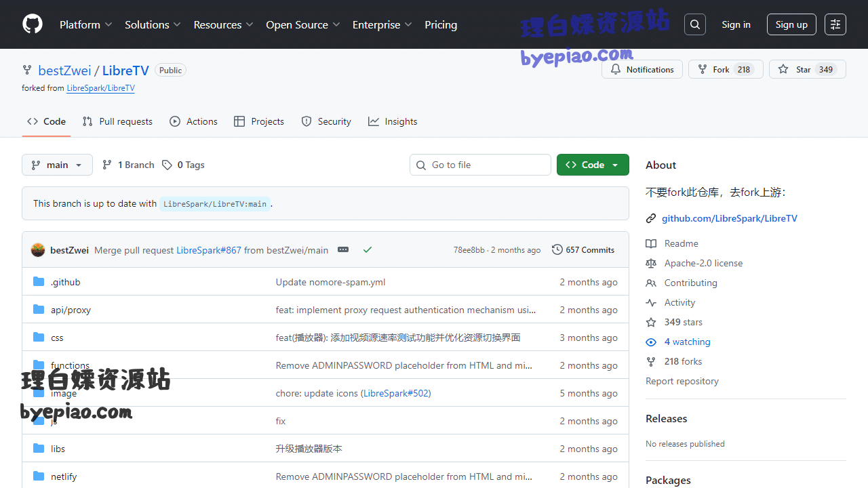Viewport: 868px width, 488px height.
Task: Click the green commit status checkmark
Action: pos(368,249)
